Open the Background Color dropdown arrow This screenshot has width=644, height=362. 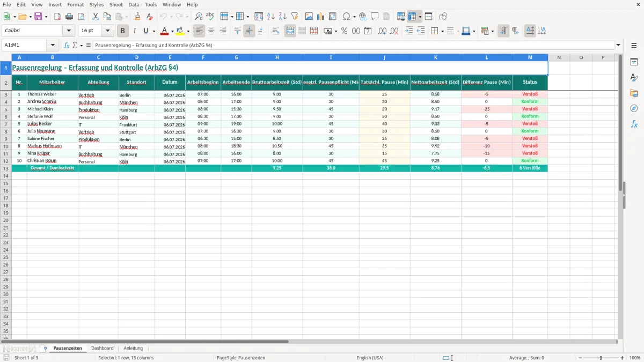(188, 31)
